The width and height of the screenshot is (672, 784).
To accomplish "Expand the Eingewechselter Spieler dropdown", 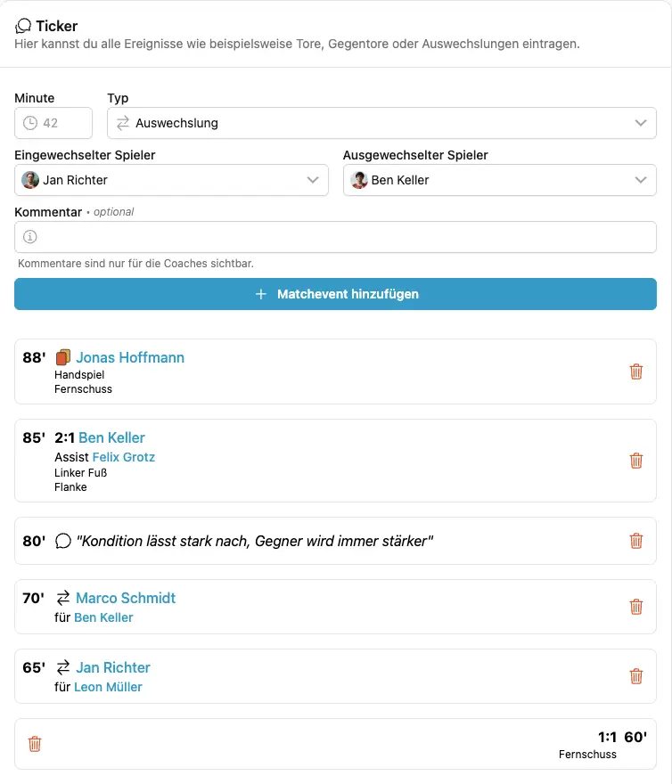I will [x=171, y=180].
